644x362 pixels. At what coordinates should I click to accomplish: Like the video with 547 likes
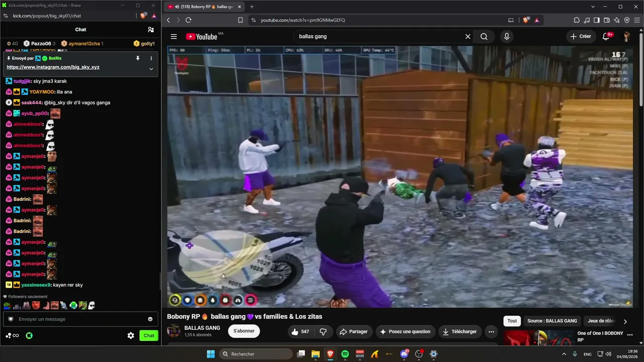[x=300, y=332]
